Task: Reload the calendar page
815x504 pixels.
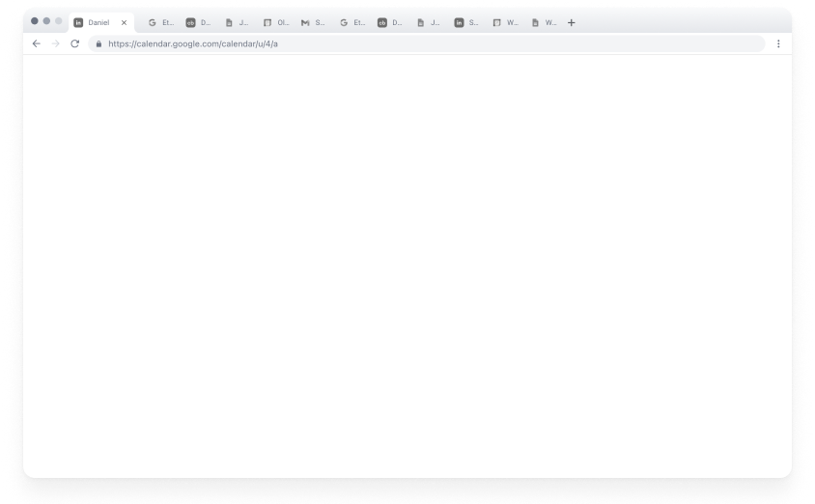Action: pos(75,43)
